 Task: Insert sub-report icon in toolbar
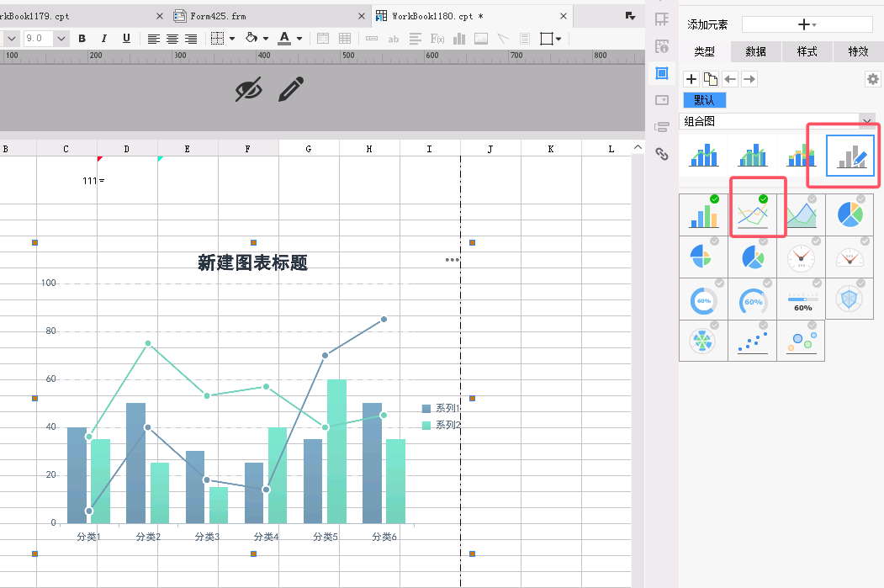(x=525, y=39)
